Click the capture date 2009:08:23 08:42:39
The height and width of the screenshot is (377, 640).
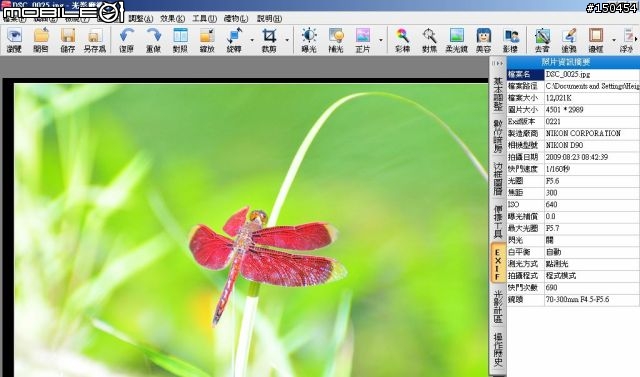(577, 157)
